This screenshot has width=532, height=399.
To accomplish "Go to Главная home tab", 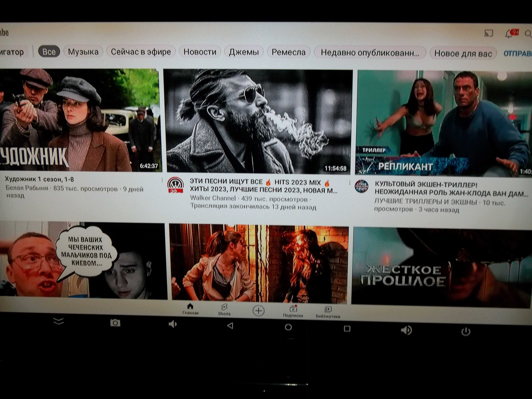I will tap(190, 309).
